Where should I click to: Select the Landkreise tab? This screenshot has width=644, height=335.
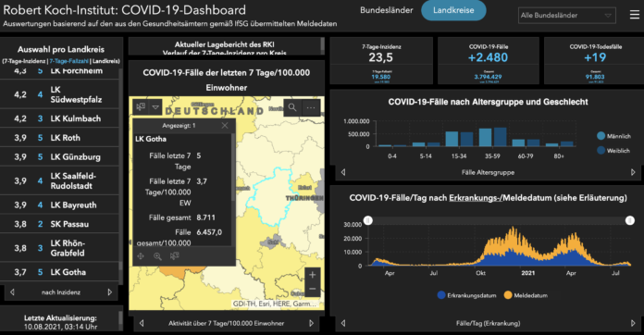pyautogui.click(x=453, y=10)
